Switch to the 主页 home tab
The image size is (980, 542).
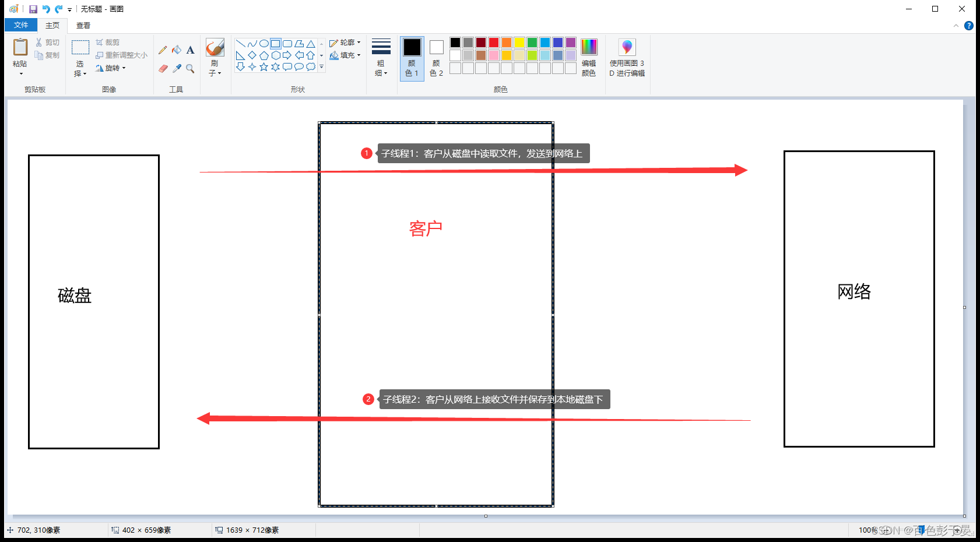52,25
